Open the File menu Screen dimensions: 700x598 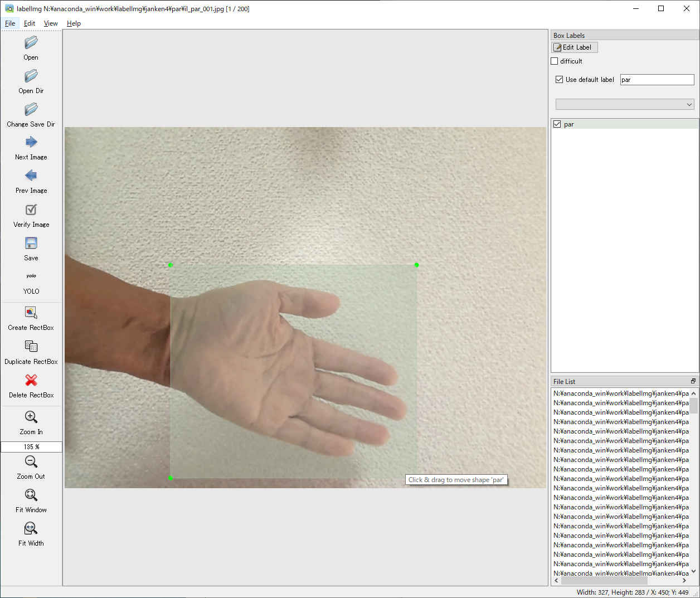pos(10,23)
